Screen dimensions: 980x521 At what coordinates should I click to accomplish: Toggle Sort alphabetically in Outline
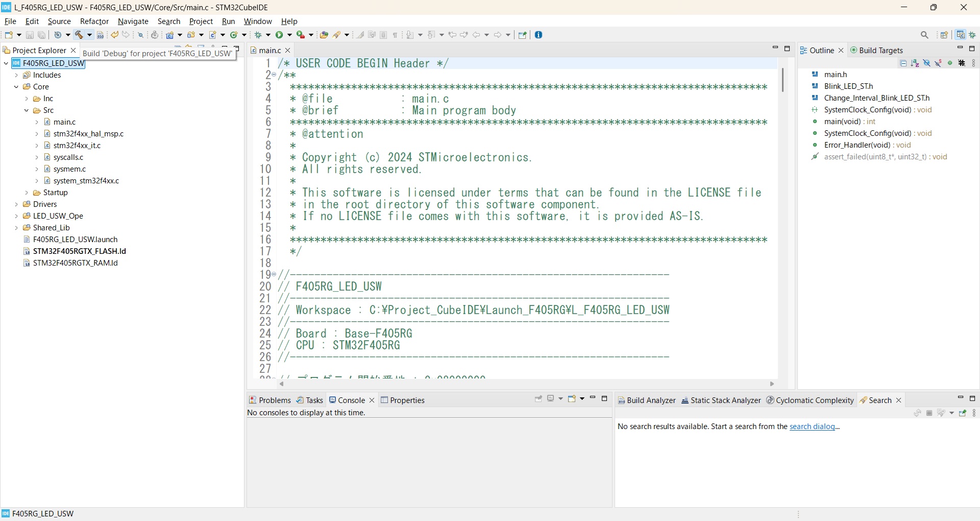tap(915, 63)
